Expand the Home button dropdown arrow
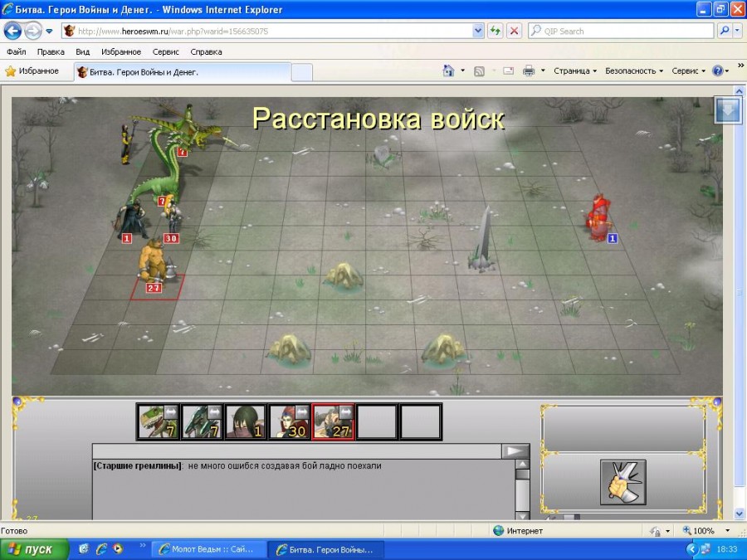The image size is (747, 560). (462, 71)
